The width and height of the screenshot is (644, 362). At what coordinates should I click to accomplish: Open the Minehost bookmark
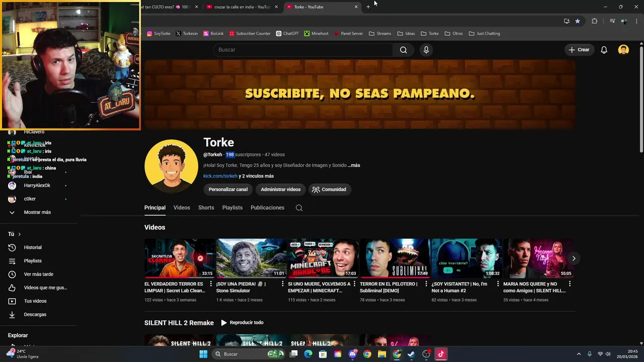pos(316,34)
